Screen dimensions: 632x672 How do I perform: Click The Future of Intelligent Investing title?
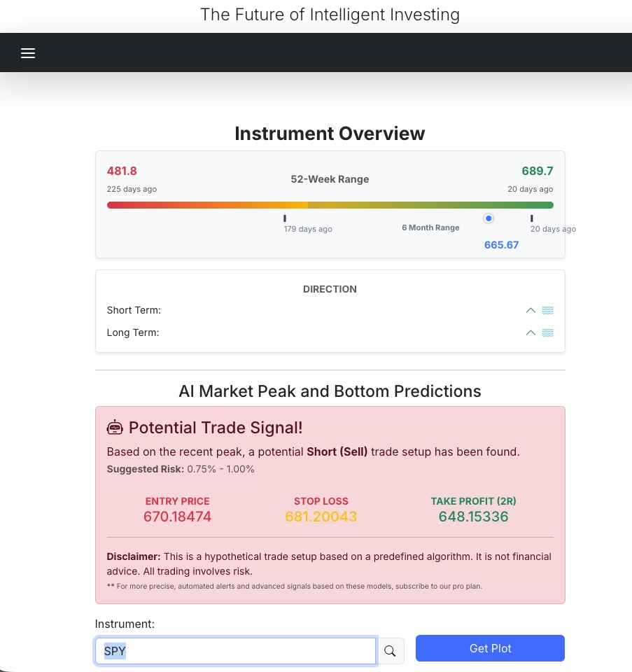click(x=330, y=15)
